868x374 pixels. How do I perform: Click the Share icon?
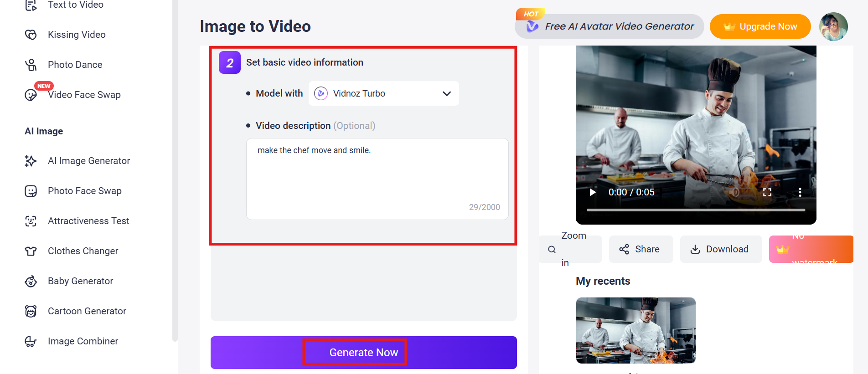pos(624,249)
